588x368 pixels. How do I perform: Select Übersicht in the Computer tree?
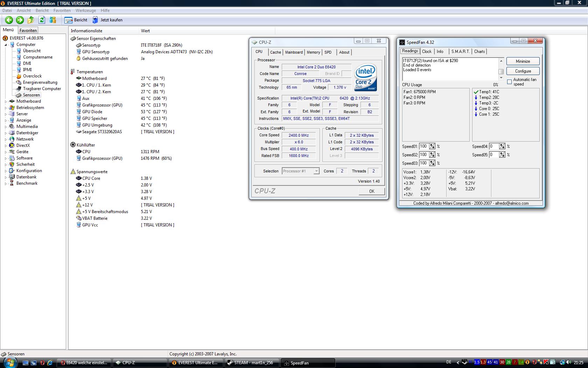click(x=32, y=51)
